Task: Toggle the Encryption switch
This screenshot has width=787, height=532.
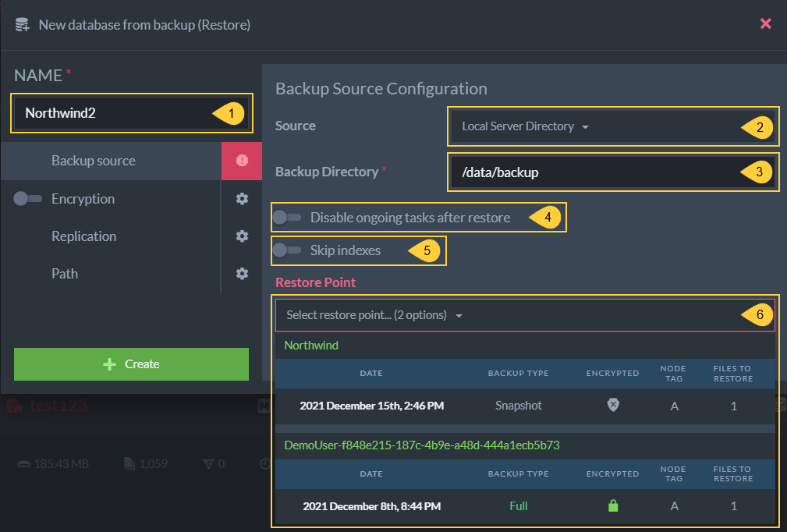Action: click(27, 199)
